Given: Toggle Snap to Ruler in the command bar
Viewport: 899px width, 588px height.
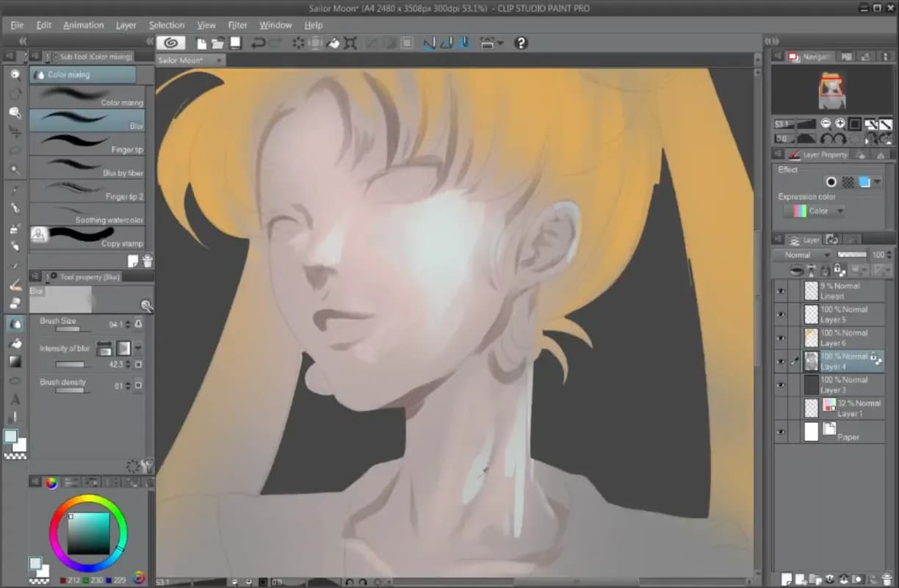Looking at the screenshot, I should [x=429, y=43].
